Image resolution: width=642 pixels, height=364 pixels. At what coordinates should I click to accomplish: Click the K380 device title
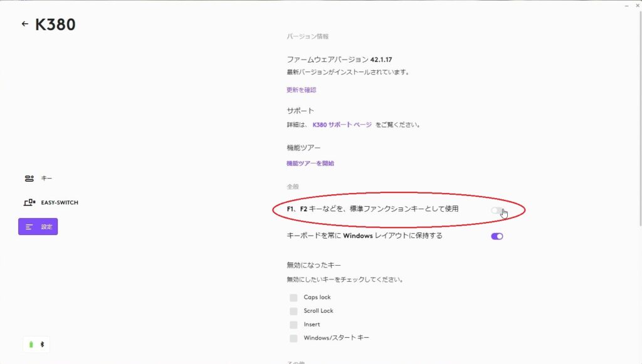(x=55, y=24)
